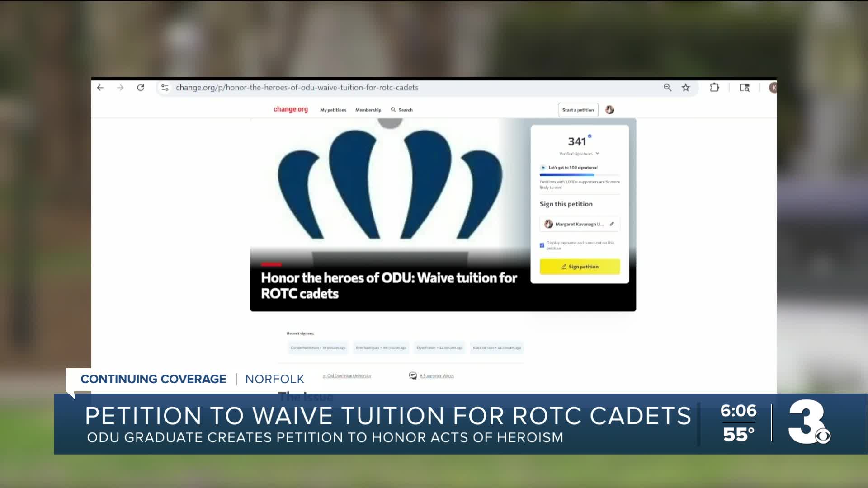Click the browser forward arrow
Image resolution: width=868 pixels, height=488 pixels.
point(120,88)
